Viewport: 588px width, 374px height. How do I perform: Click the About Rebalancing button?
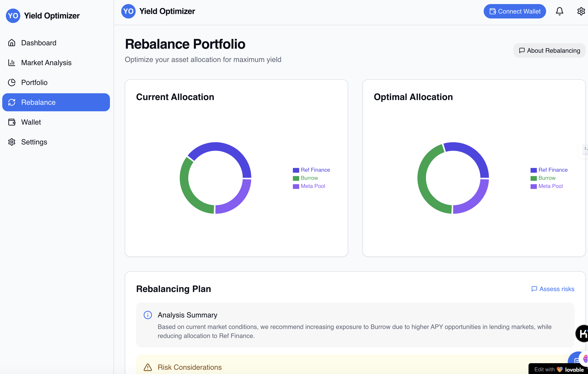[x=549, y=50]
